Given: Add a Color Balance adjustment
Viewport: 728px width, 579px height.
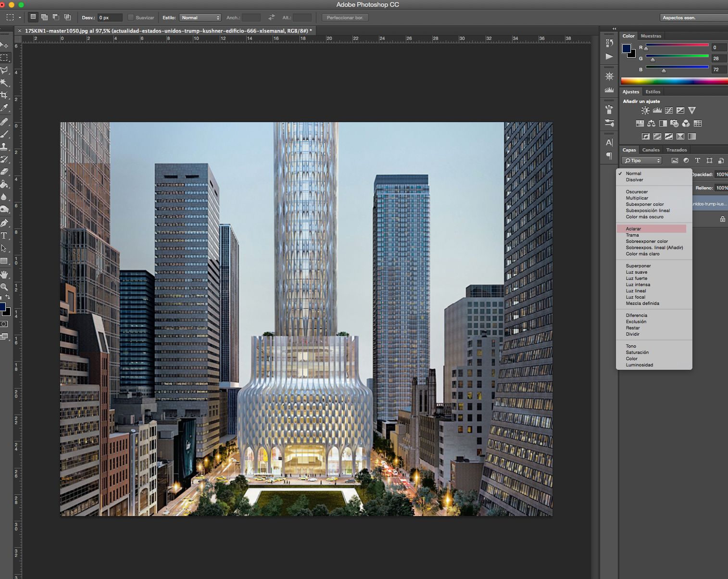Looking at the screenshot, I should point(652,124).
